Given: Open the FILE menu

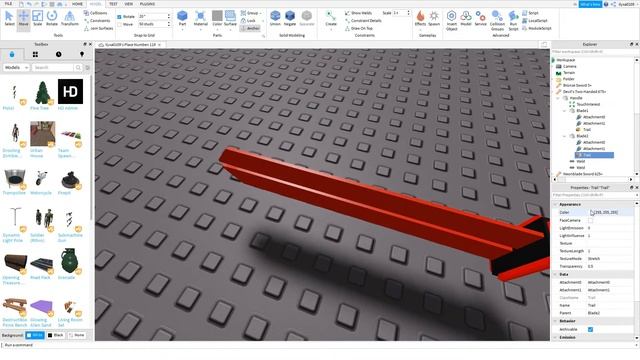Looking at the screenshot, I should click(8, 4).
